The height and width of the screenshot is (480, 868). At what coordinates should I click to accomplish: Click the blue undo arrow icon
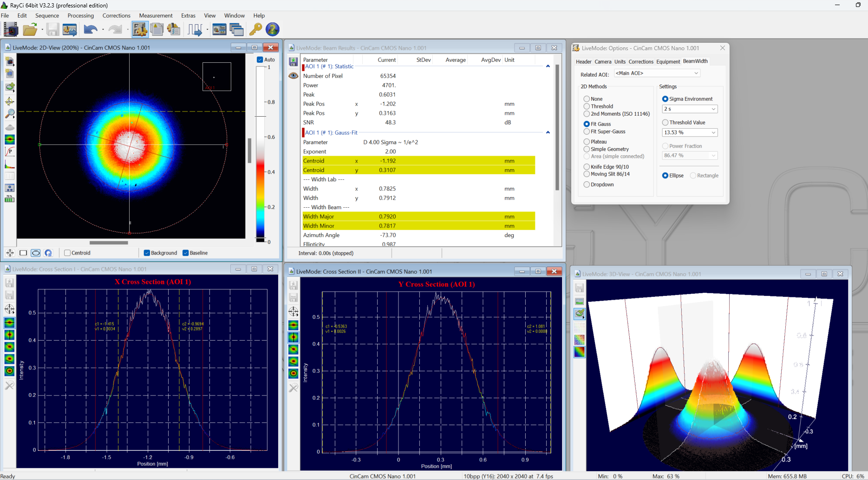(x=90, y=30)
